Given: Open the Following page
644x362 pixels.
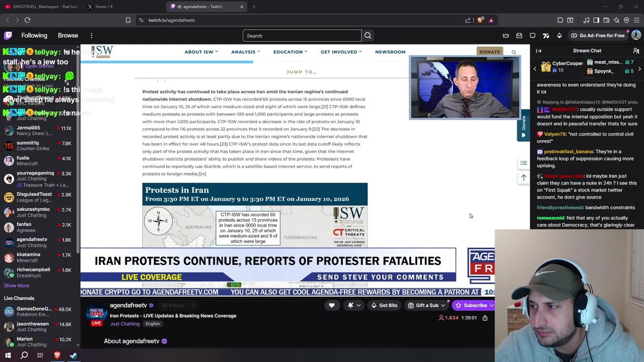Looking at the screenshot, I should click(x=34, y=36).
